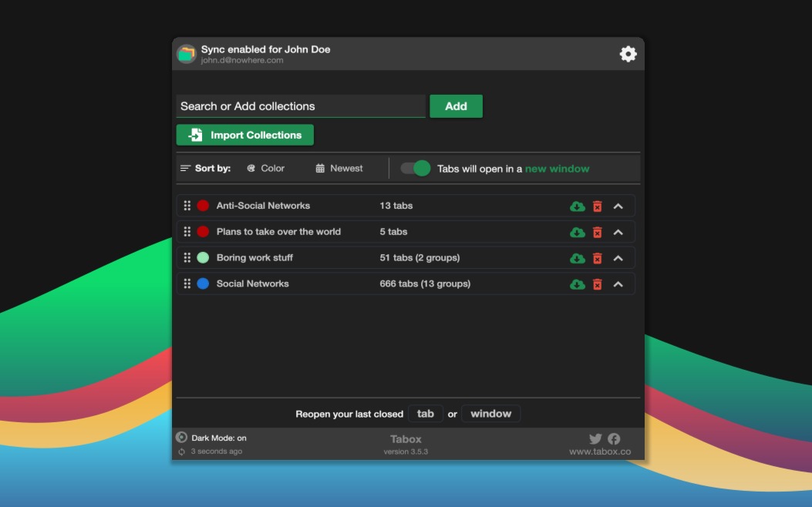Viewport: 812px width, 507px height.
Task: Click the drag handle for Social Networks
Action: click(x=187, y=283)
